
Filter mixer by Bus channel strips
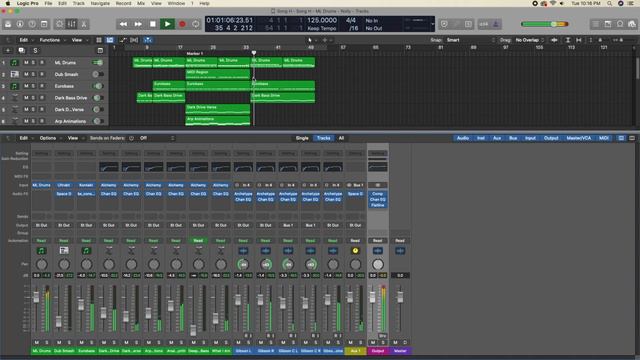tap(513, 138)
